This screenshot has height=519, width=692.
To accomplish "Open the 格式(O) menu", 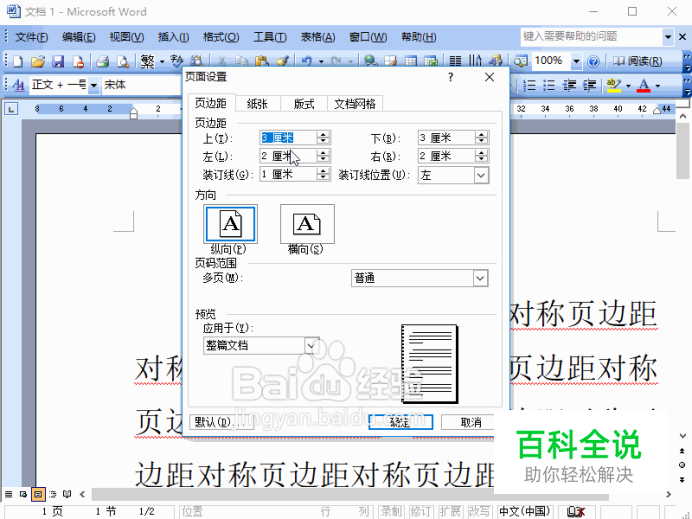I will [221, 37].
